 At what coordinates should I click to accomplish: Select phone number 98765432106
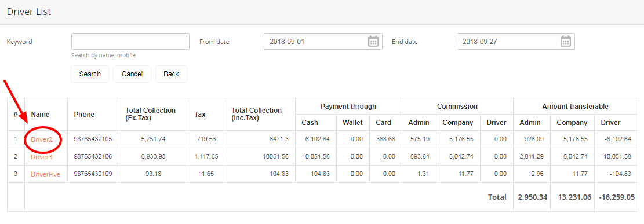(93, 157)
